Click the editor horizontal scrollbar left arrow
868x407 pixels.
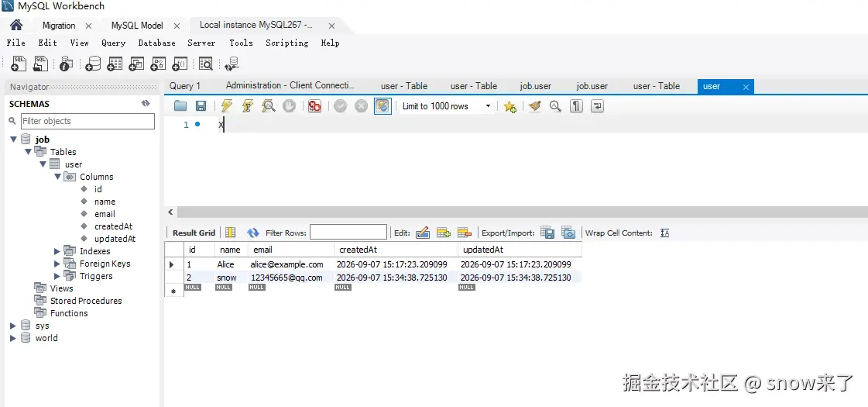click(170, 212)
